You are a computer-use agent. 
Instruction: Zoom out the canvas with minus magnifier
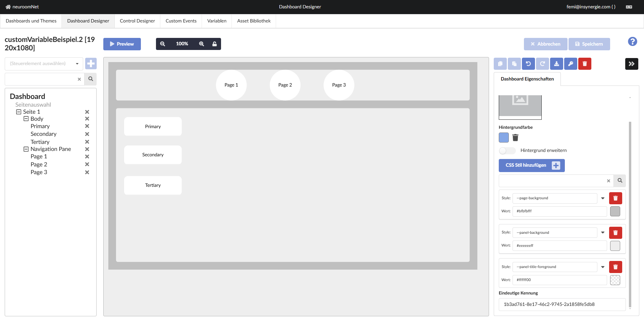pyautogui.click(x=163, y=44)
